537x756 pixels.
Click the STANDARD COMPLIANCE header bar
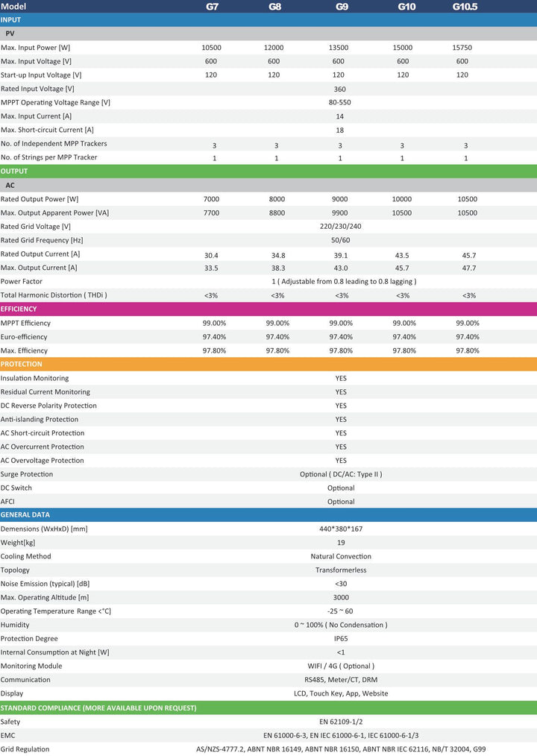click(268, 708)
